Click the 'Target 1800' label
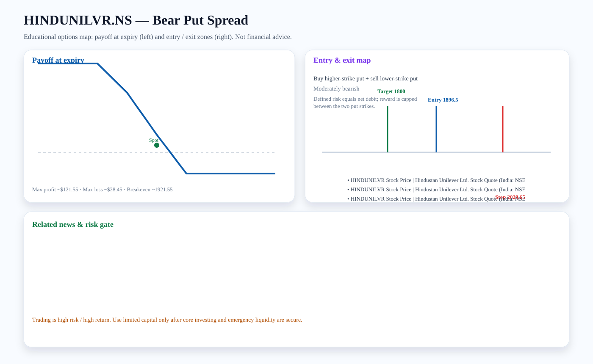Viewport: 593px width, 364px height. (391, 91)
